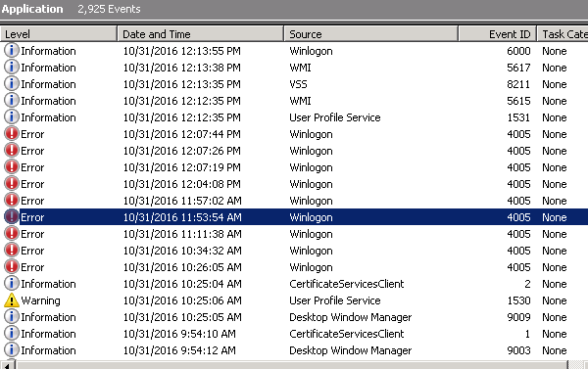
Task: Select the WMI source at 12:12:35 PM
Action: [x=300, y=101]
